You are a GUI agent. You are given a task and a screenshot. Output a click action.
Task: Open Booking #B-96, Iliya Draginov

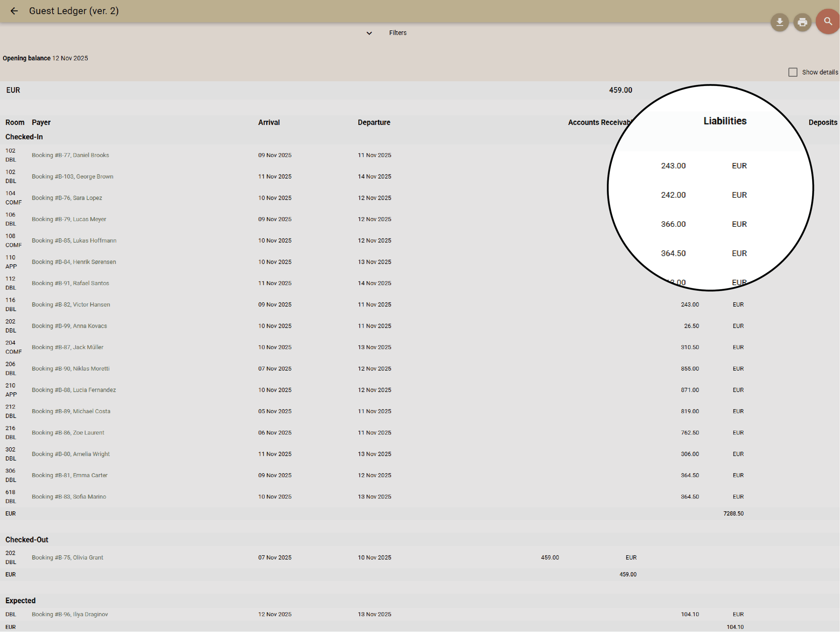click(x=70, y=614)
